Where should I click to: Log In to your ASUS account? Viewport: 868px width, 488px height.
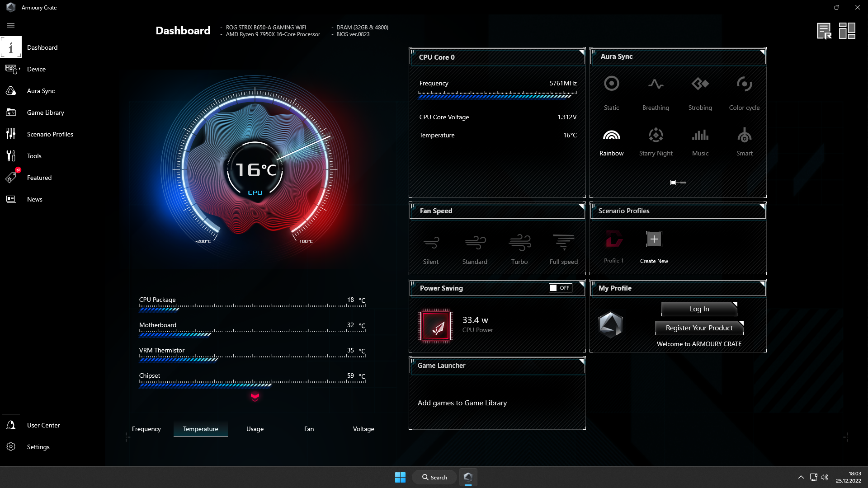click(x=698, y=309)
